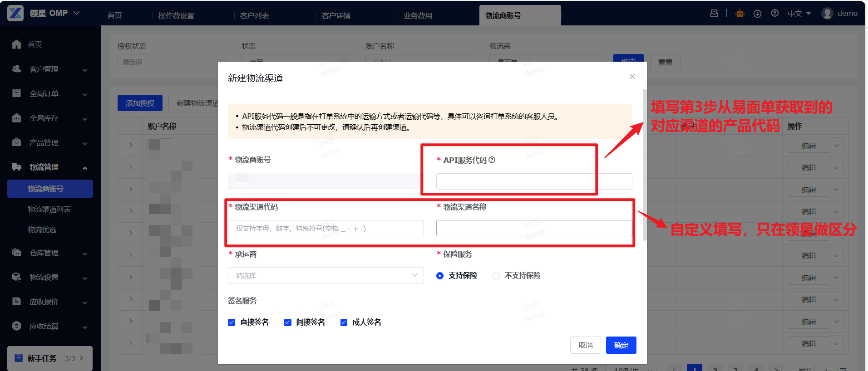Screen dimensions: 868x371
Task: Switch to the 操作费设置 tab
Action: pos(176,15)
